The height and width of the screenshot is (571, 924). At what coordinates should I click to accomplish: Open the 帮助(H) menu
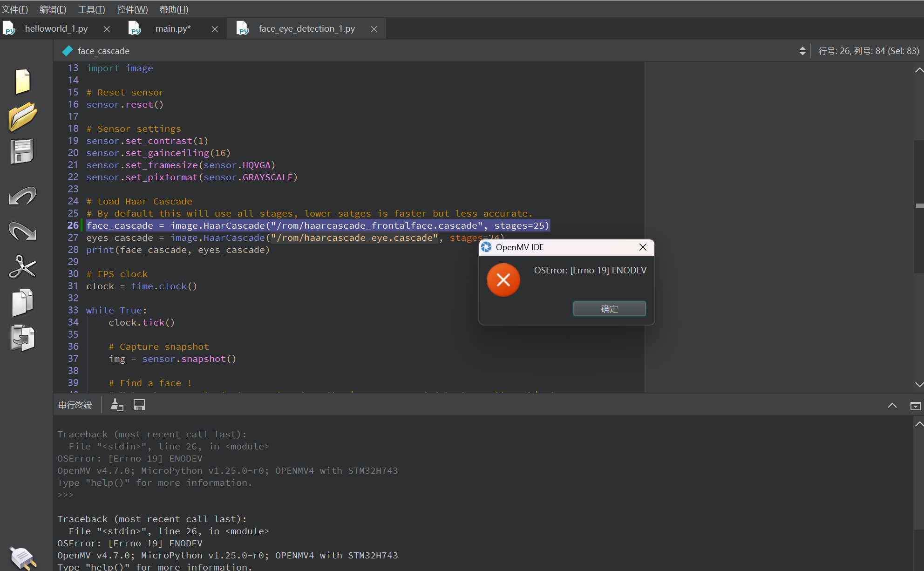click(x=174, y=9)
